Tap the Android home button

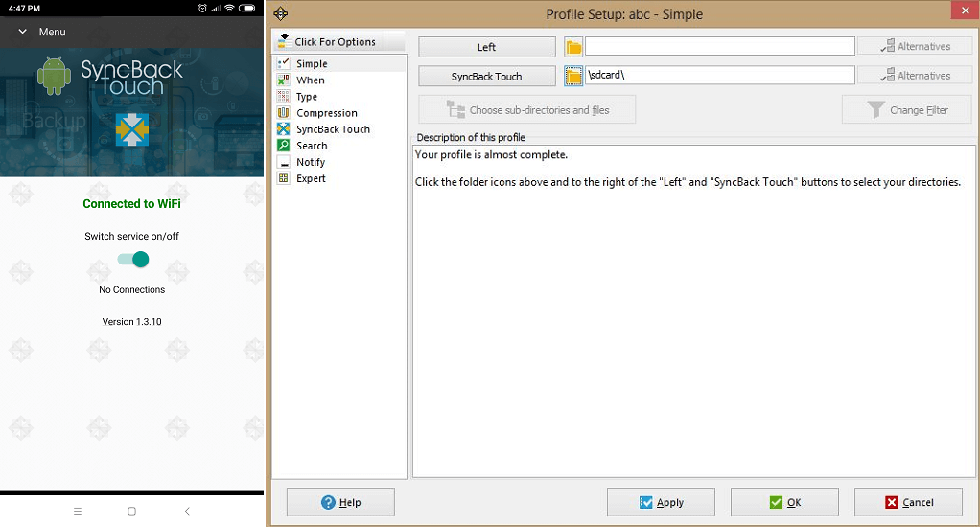point(132,511)
